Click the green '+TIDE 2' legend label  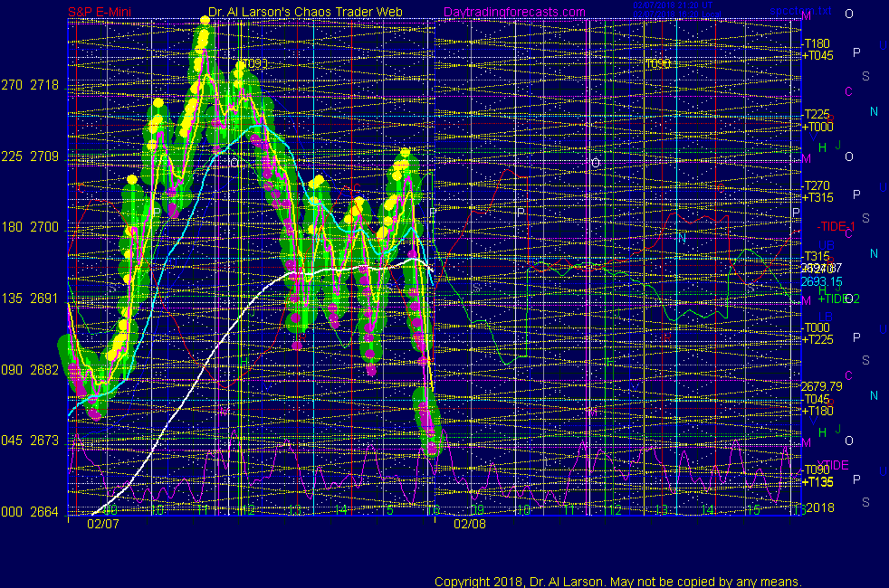tap(839, 299)
